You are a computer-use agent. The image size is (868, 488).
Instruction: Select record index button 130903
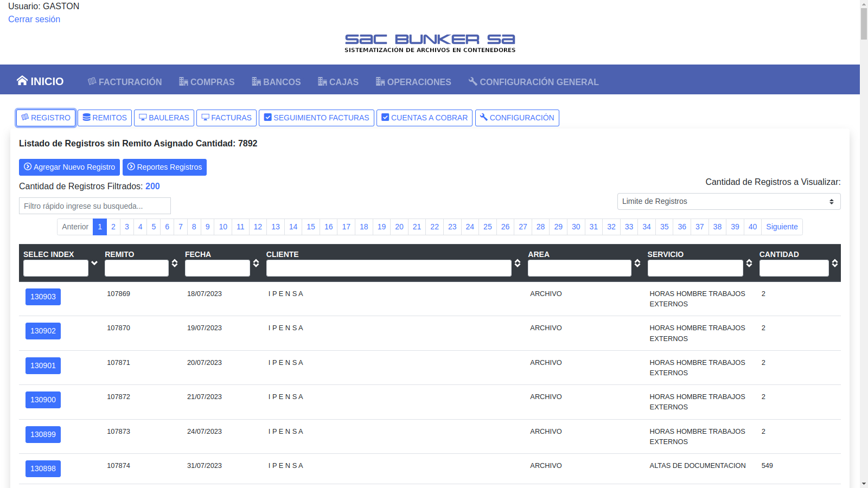coord(43,297)
